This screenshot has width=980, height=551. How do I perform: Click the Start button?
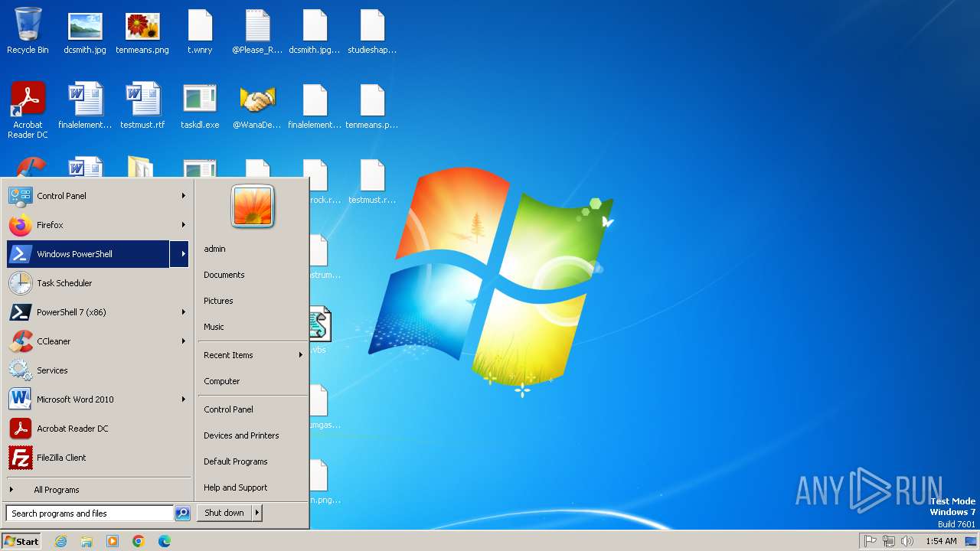point(21,541)
